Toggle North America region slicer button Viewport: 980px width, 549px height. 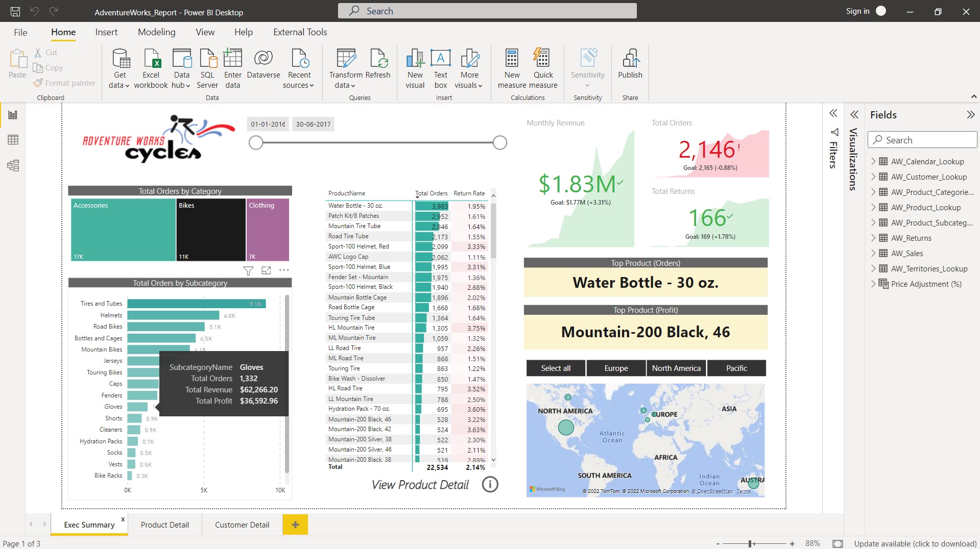[x=676, y=368]
